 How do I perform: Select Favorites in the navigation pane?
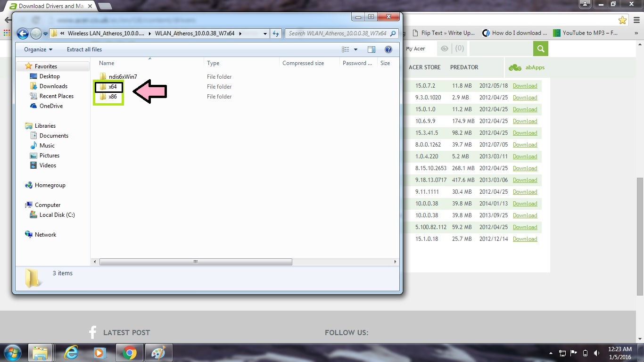(x=46, y=66)
